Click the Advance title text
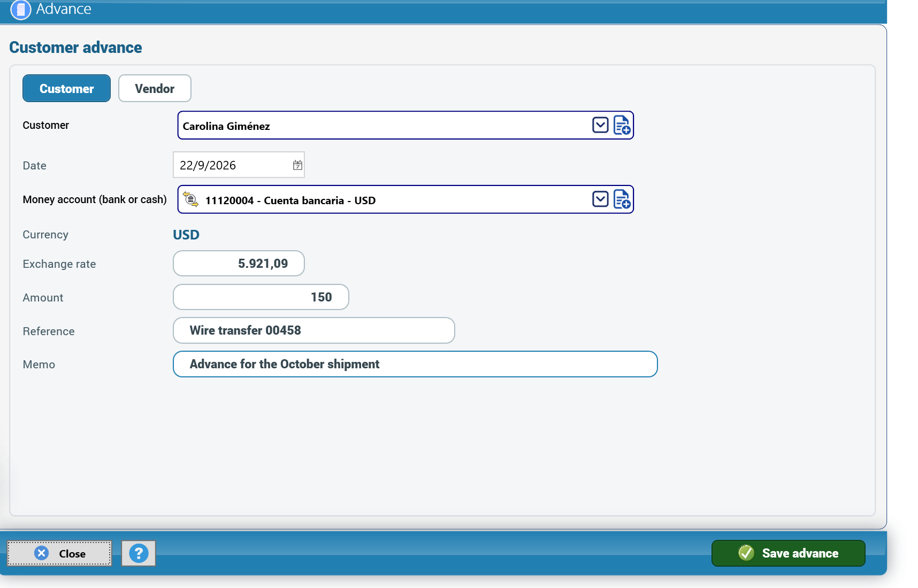 pos(64,9)
